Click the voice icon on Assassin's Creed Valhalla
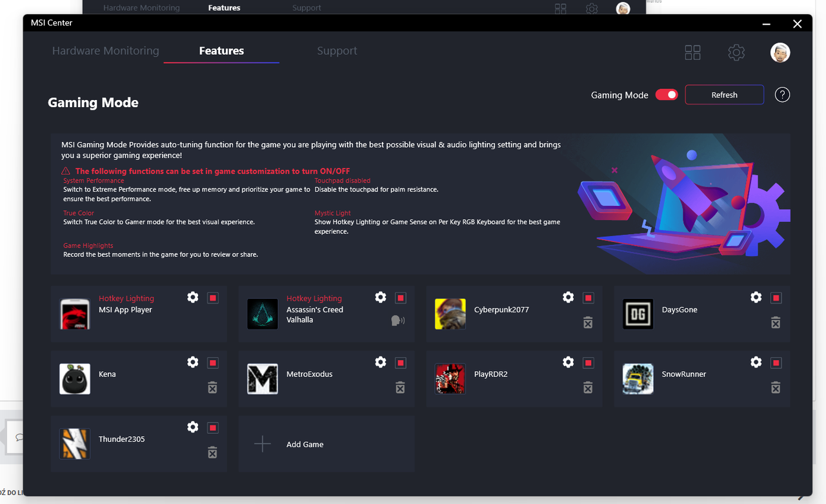This screenshot has height=504, width=826. pyautogui.click(x=398, y=320)
